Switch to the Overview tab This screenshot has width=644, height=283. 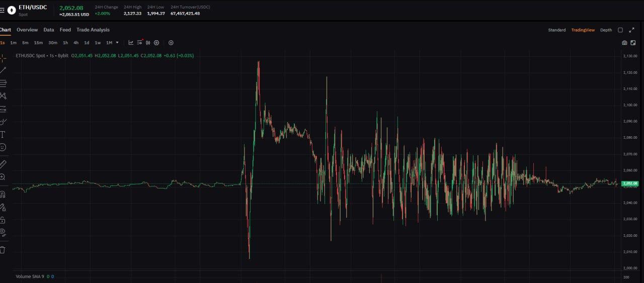27,30
